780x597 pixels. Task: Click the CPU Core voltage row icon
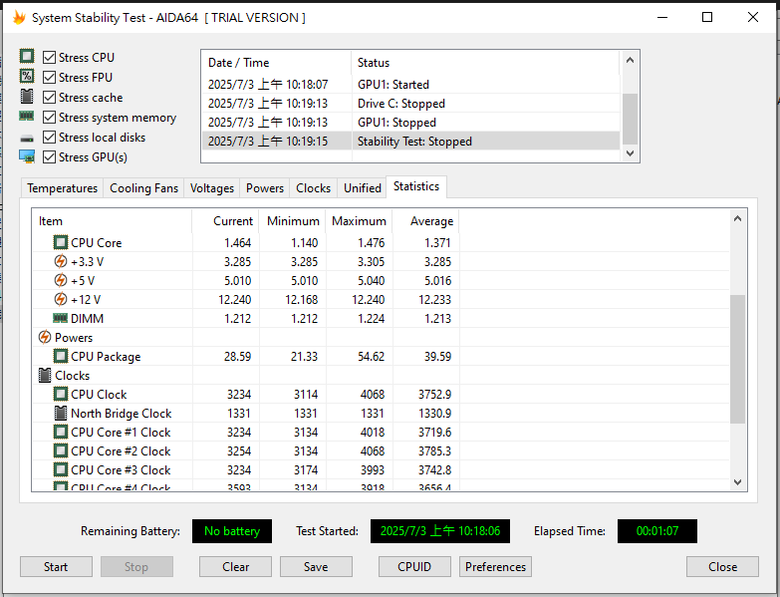point(60,243)
